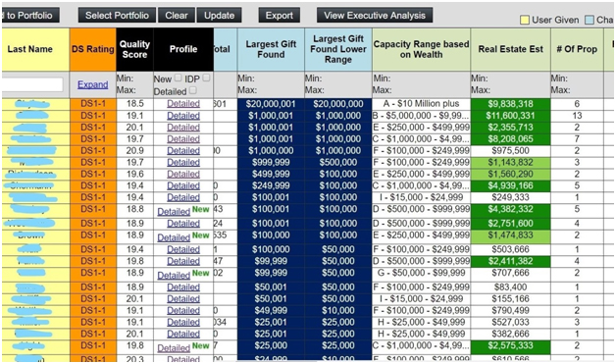Select the yellow User Given legend swatch

pos(525,20)
